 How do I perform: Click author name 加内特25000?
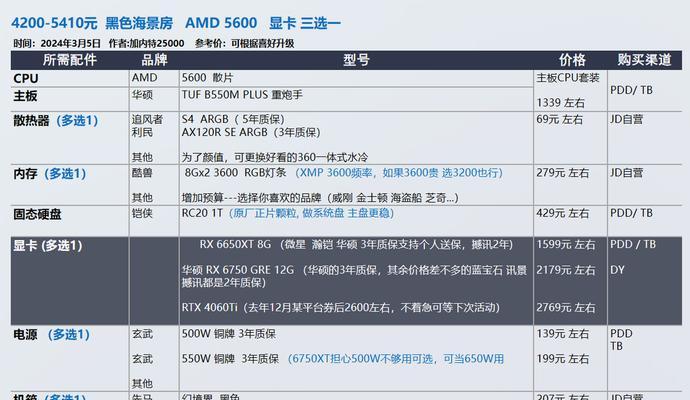coord(156,43)
